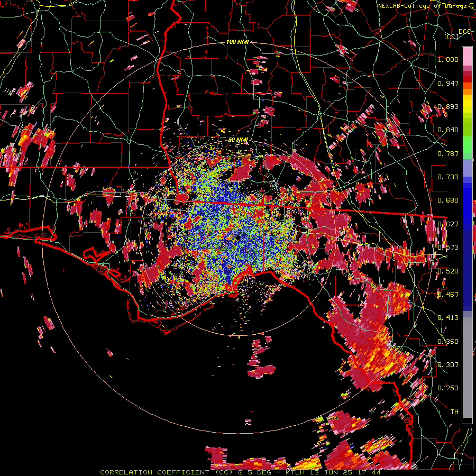The image size is (476, 476).
Task: Click the TH label under the scale
Action: coord(454,412)
